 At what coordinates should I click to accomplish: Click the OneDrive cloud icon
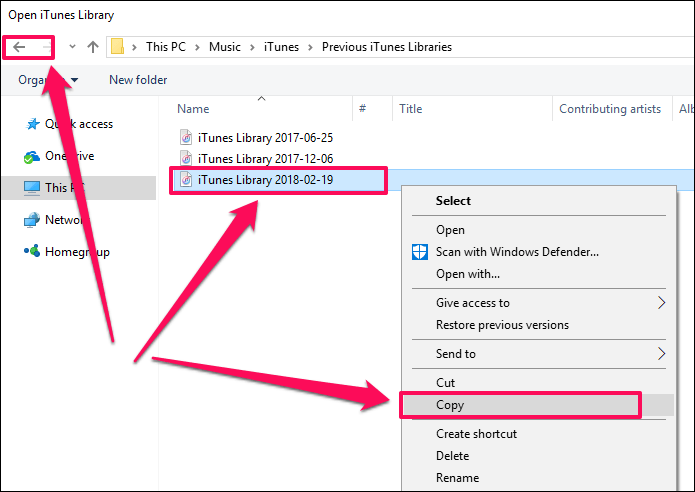coord(31,157)
